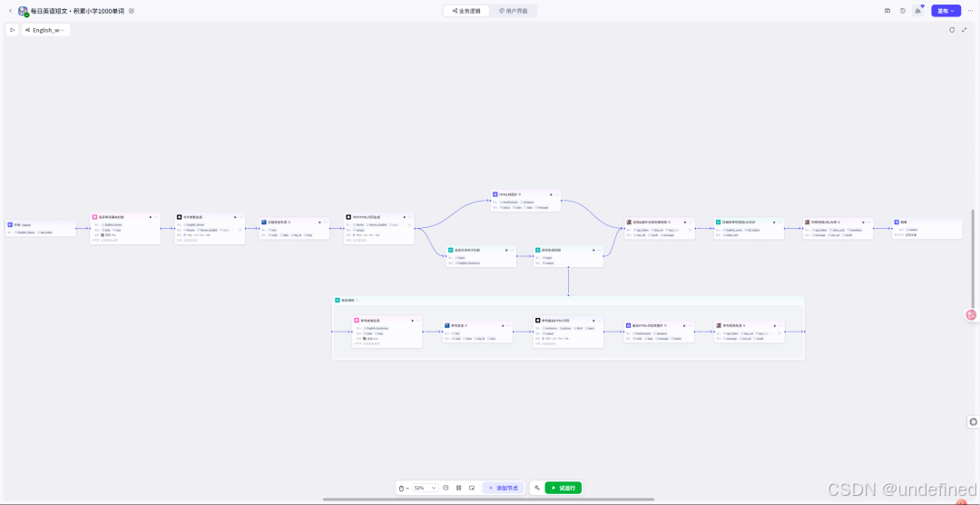
Task: Open more menu of 卡片HTML代码生成 node
Action: tap(409, 217)
